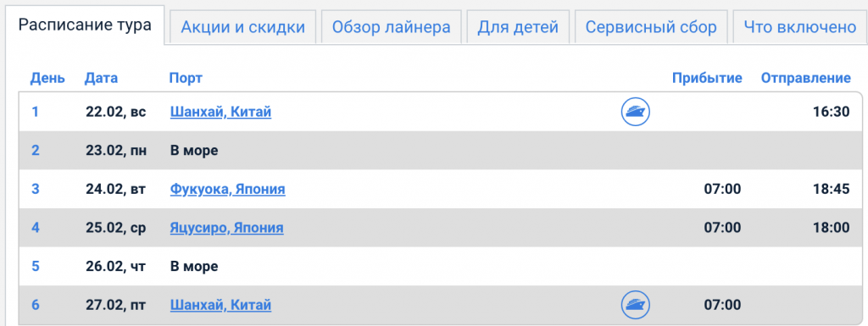Follow the Фукуока, Япония port link
The width and height of the screenshot is (868, 326).
pos(227,190)
